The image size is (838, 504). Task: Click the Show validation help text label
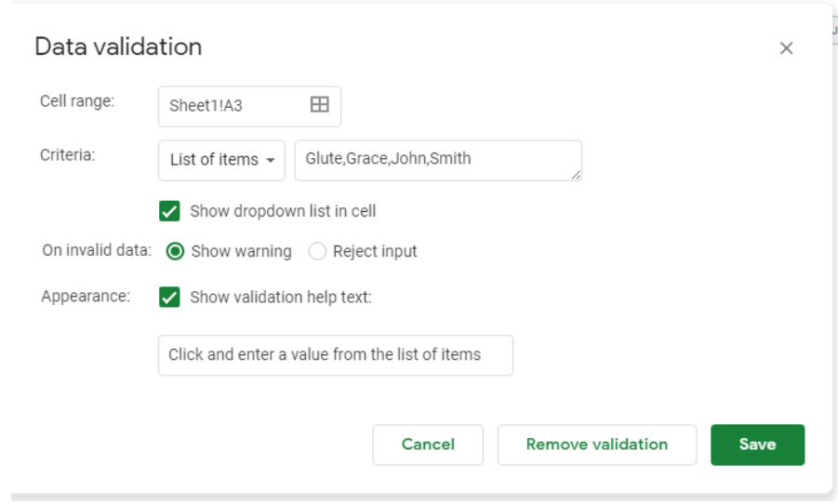(x=281, y=298)
